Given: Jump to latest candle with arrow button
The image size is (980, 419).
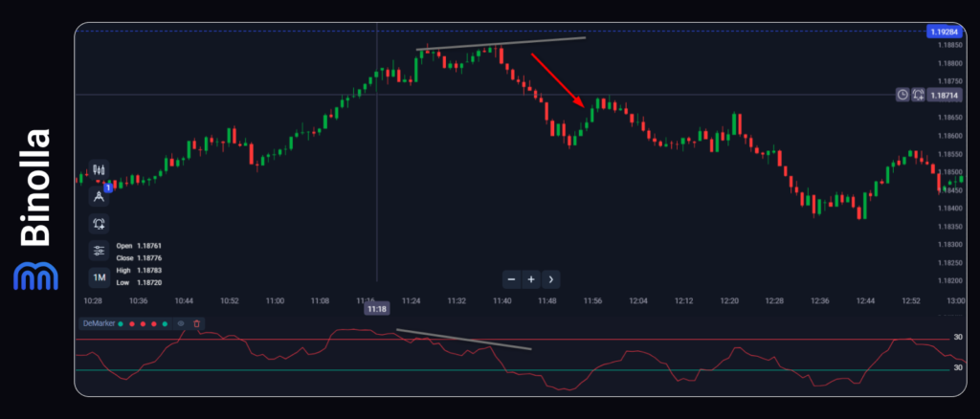Looking at the screenshot, I should (550, 279).
